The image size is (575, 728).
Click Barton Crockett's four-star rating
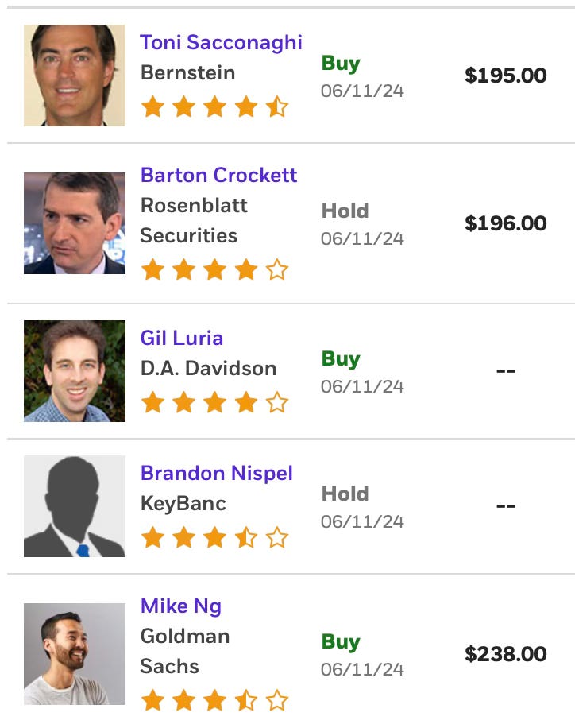tap(215, 269)
